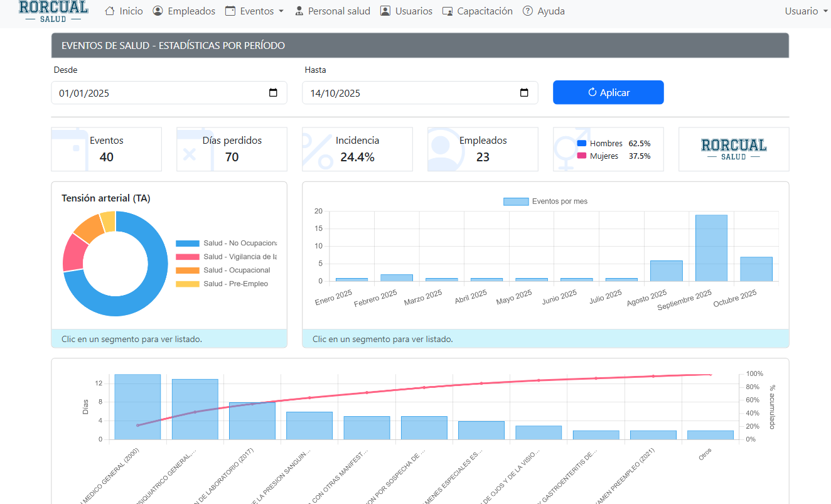Open the Hasta date picker calendar icon

point(524,93)
